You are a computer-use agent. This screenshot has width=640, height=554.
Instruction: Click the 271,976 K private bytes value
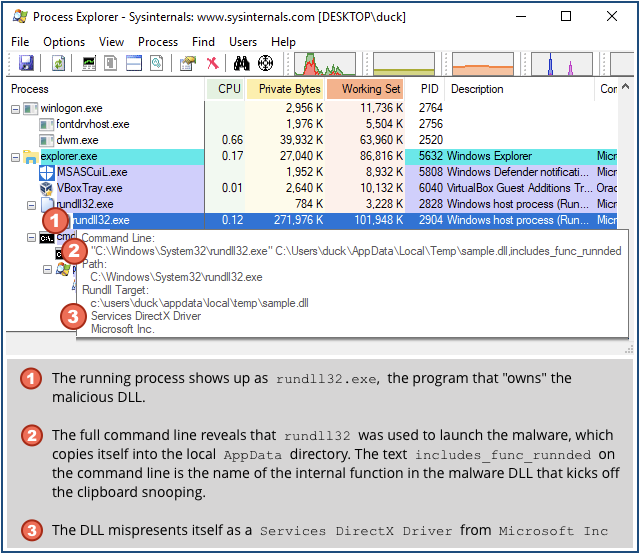(298, 220)
